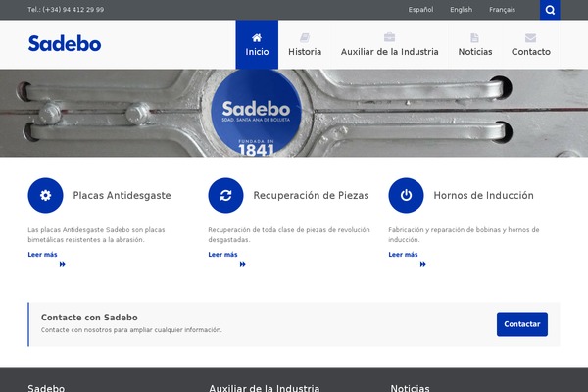Viewport: 588px width, 392px height.
Task: Switch language to Français
Action: point(502,10)
